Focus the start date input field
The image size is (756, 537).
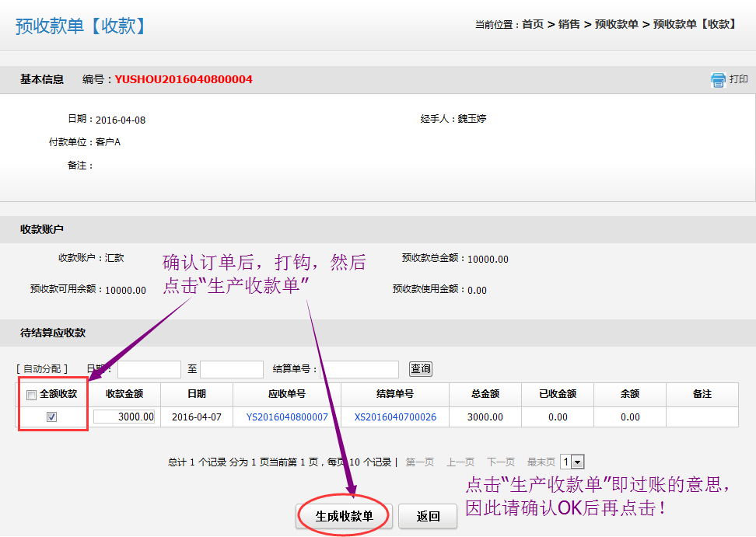(149, 369)
